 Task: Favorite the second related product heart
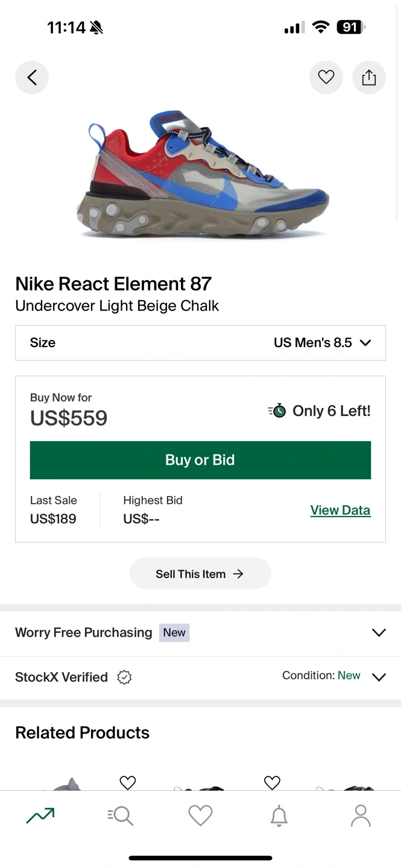tap(273, 782)
